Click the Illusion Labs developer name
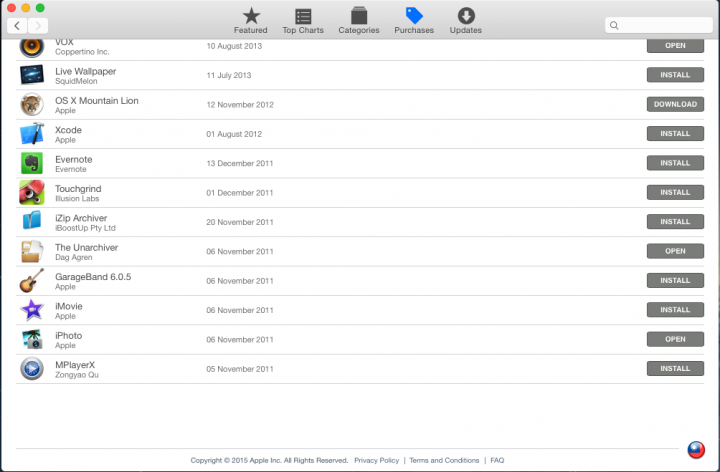Image resolution: width=720 pixels, height=472 pixels. click(x=77, y=199)
